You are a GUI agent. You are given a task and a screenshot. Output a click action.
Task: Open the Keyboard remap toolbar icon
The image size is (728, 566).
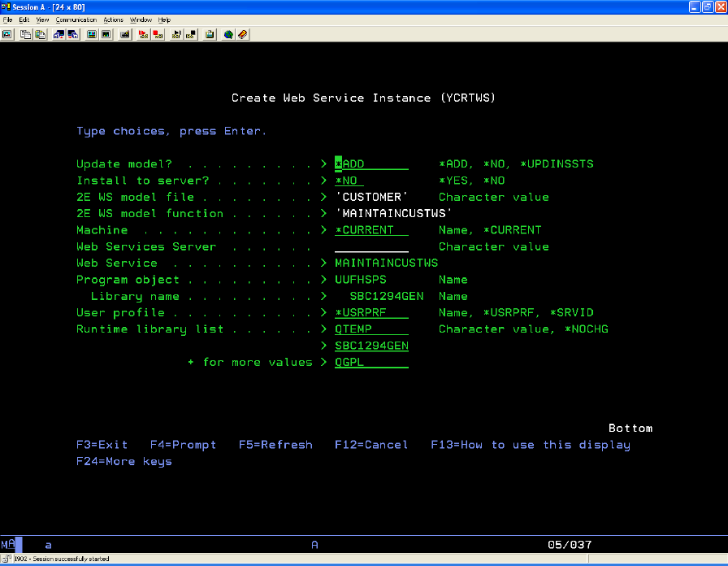[x=125, y=34]
